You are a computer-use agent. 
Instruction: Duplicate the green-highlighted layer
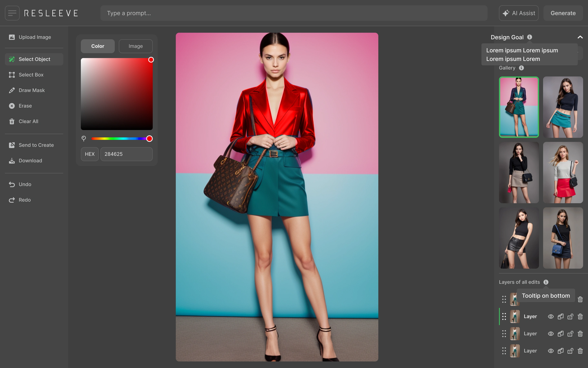pyautogui.click(x=561, y=316)
